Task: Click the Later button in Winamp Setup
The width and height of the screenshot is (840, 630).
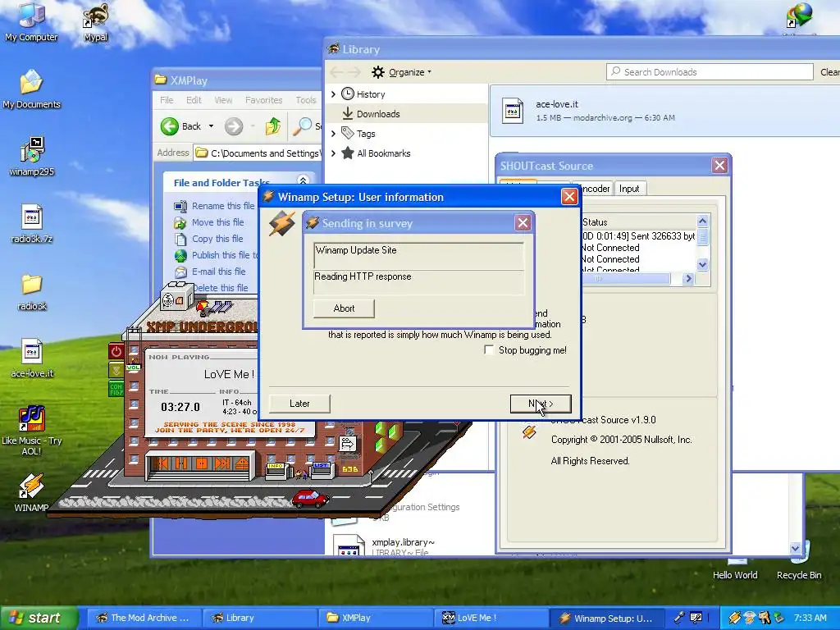Action: [299, 404]
